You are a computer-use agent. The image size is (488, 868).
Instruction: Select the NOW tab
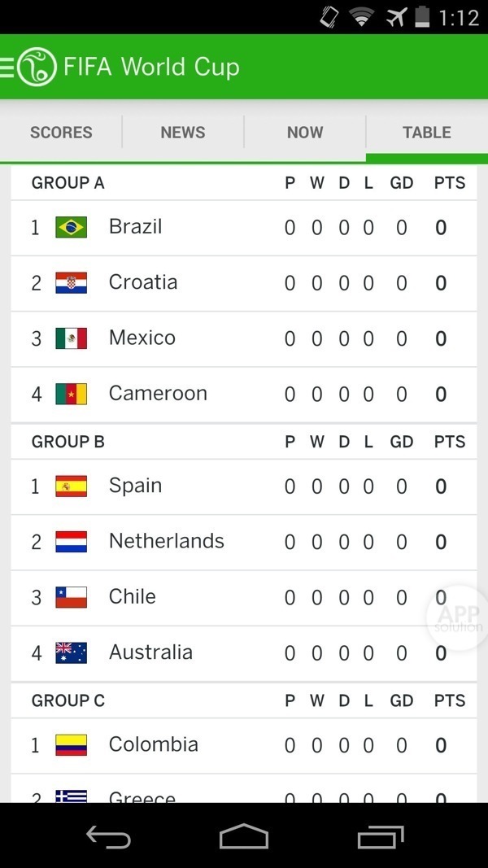click(305, 133)
